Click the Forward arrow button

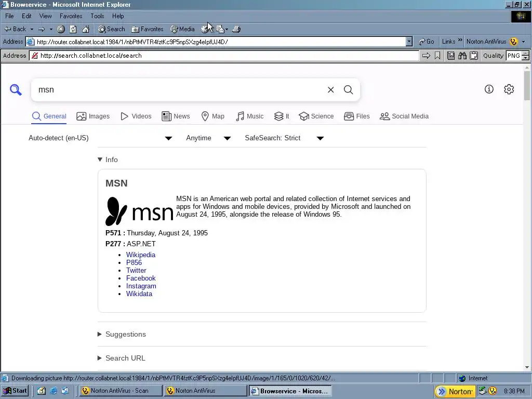click(42, 29)
